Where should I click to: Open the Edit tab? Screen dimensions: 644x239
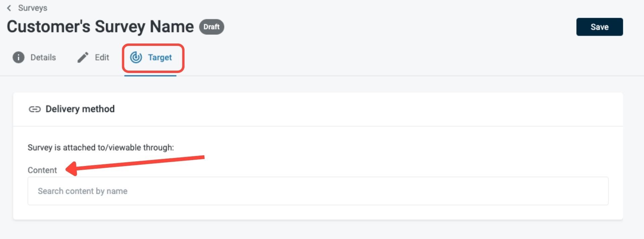(102, 58)
